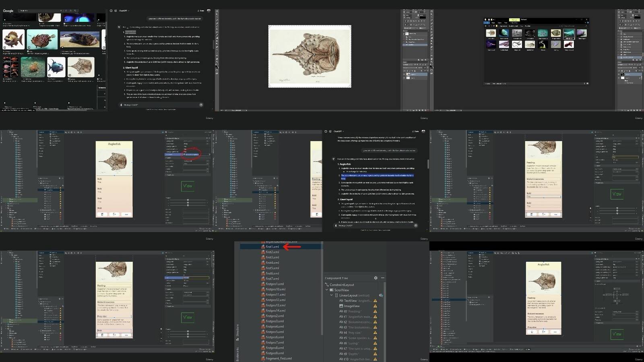The image size is (644, 362).
Task: Select the blue anglerfish image thumbnail
Action: click(x=56, y=67)
